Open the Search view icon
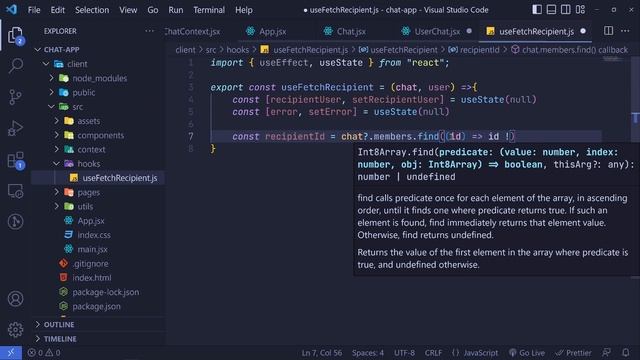The width and height of the screenshot is (640, 360). tap(16, 65)
